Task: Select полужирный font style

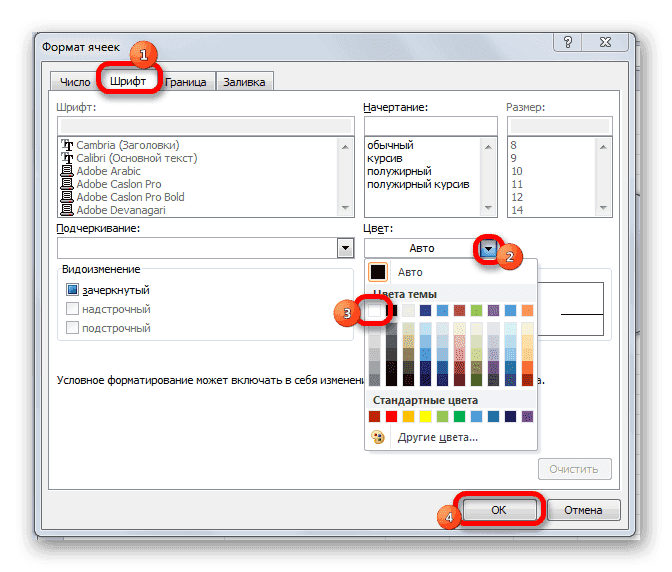Action: pos(399,171)
